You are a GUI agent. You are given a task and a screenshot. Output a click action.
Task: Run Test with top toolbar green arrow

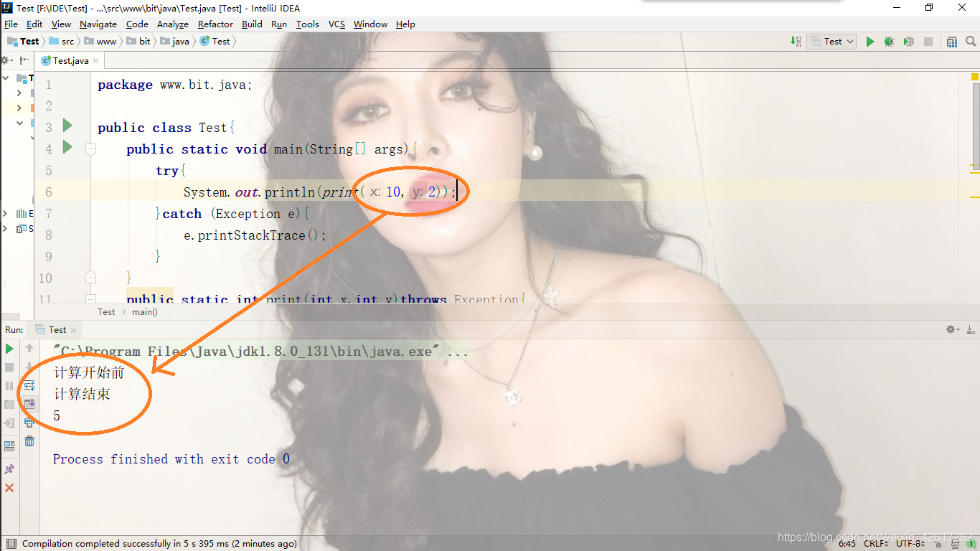[x=870, y=42]
